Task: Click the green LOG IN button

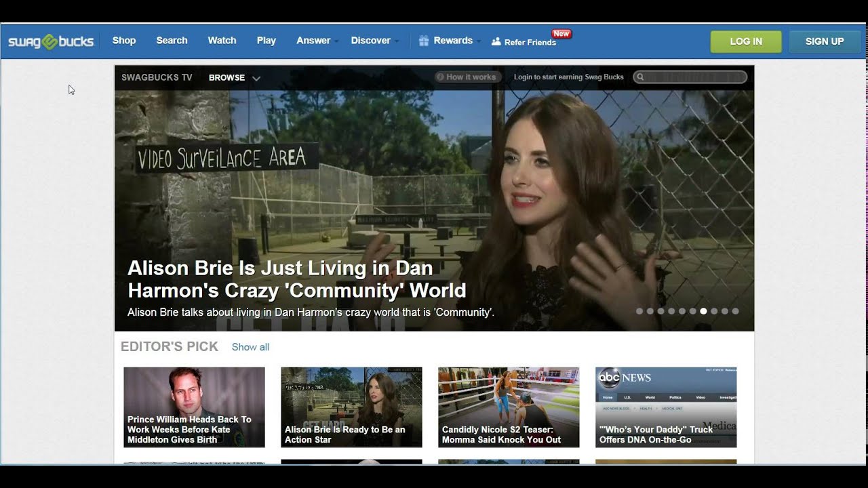Action: (x=746, y=41)
